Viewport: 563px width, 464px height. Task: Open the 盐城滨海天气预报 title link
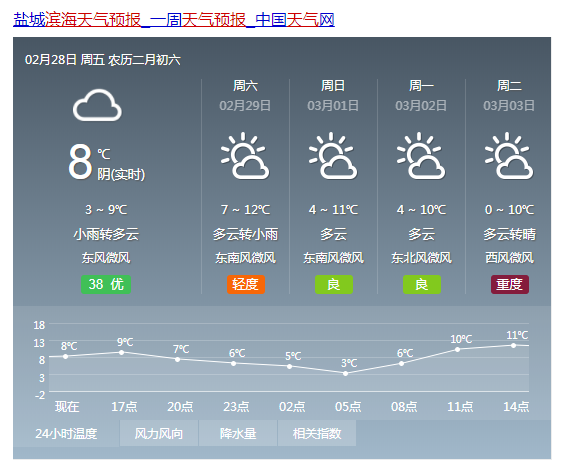pos(174,19)
